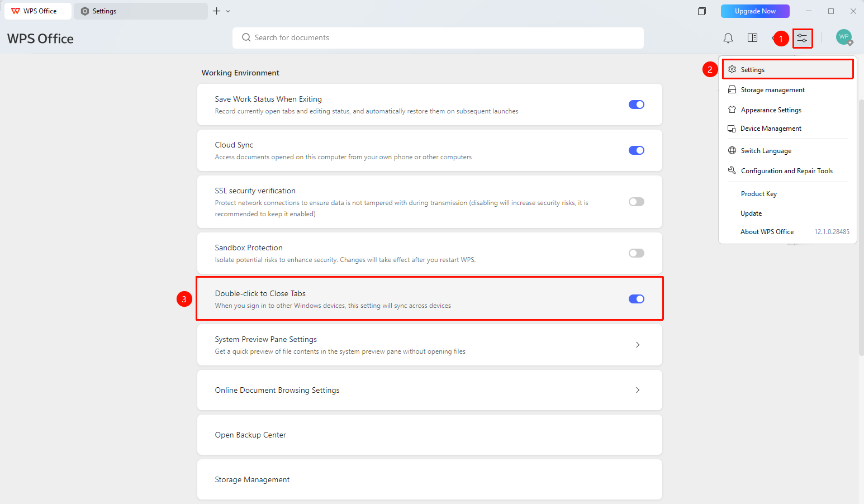Click the vertical scrollbar on right

(x=861, y=227)
